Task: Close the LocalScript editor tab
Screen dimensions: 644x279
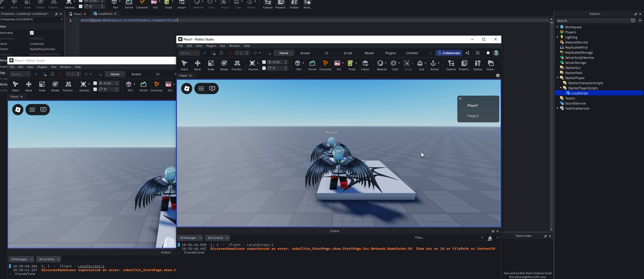Action: (115, 14)
